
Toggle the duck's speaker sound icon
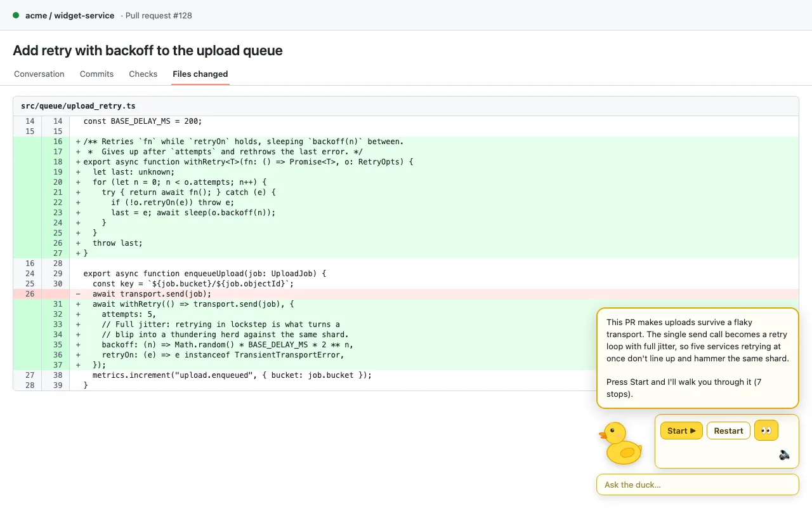785,455
